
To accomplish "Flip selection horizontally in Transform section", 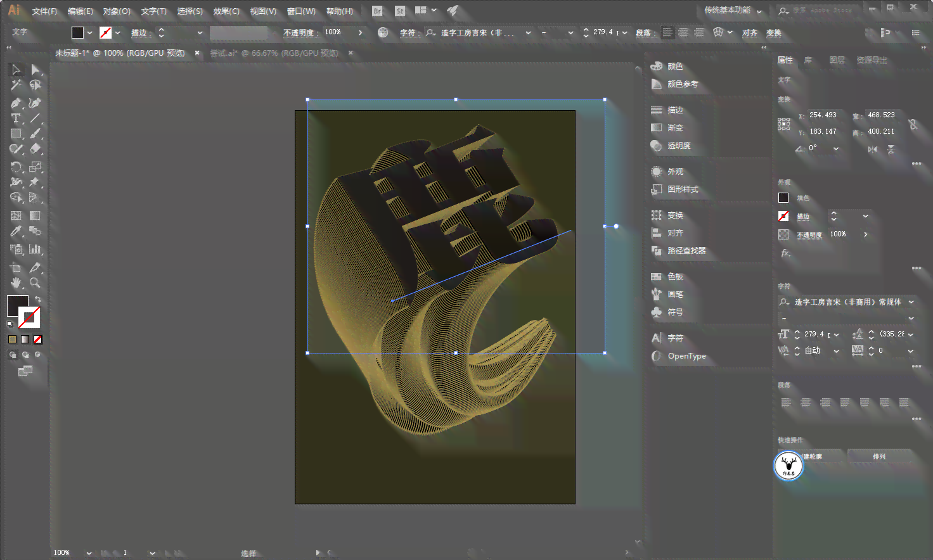I will (x=873, y=149).
